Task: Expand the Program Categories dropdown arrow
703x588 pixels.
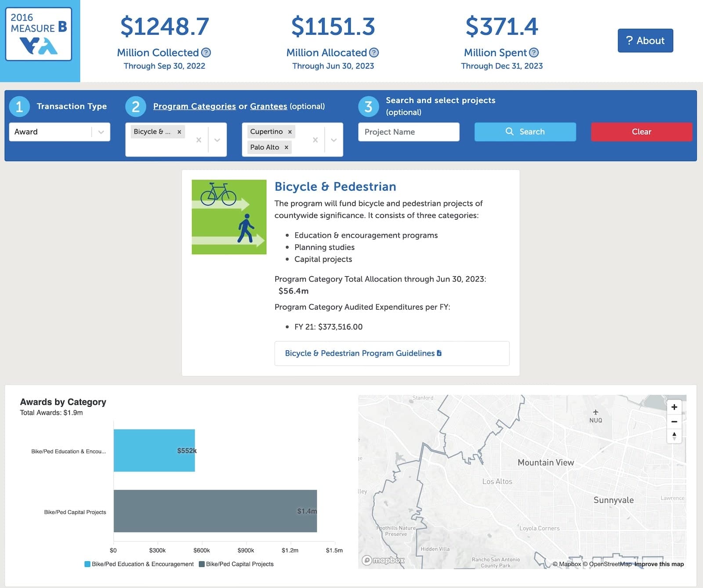Action: (x=217, y=140)
